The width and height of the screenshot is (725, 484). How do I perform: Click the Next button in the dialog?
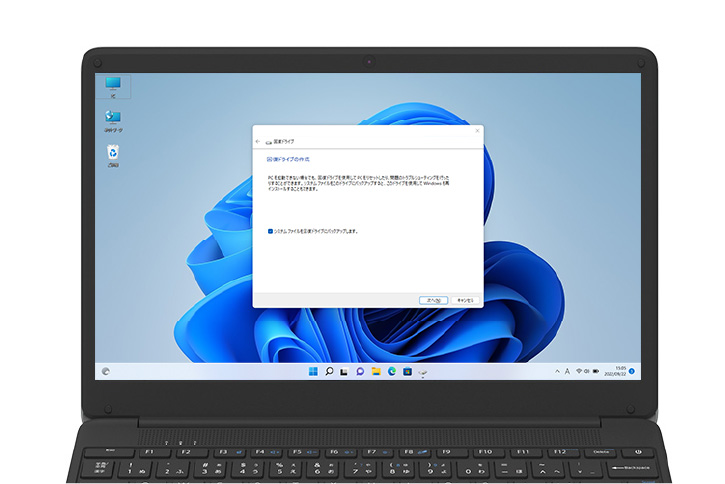click(x=433, y=300)
